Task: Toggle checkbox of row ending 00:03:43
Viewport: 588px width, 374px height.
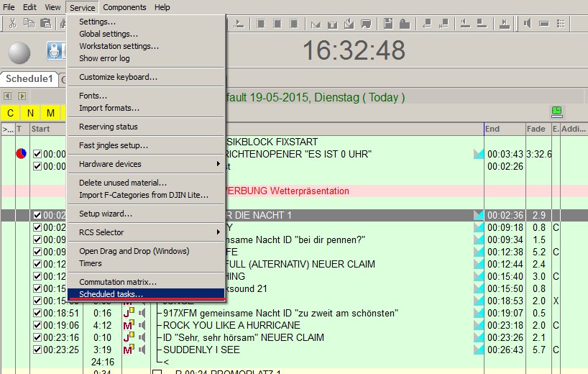Action: click(37, 154)
